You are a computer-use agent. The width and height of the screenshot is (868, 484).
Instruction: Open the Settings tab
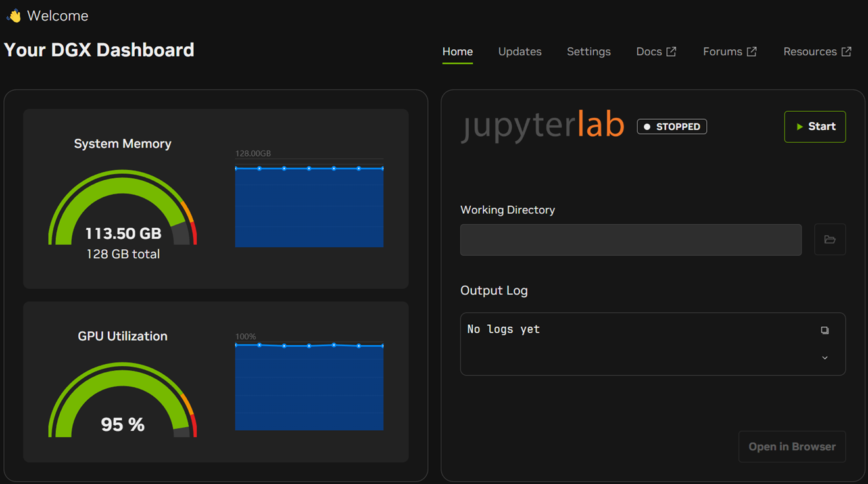pos(589,51)
